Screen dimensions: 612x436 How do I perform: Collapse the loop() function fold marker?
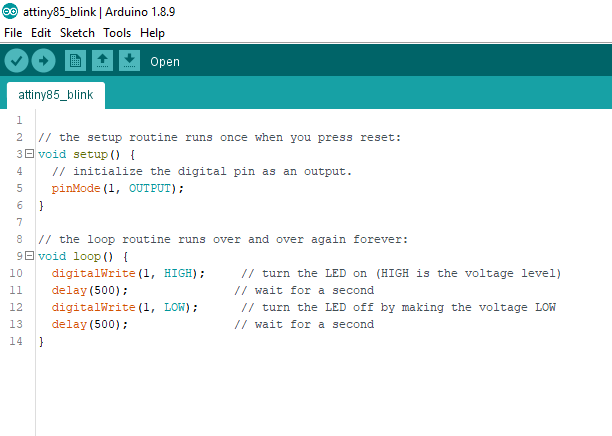[29, 256]
